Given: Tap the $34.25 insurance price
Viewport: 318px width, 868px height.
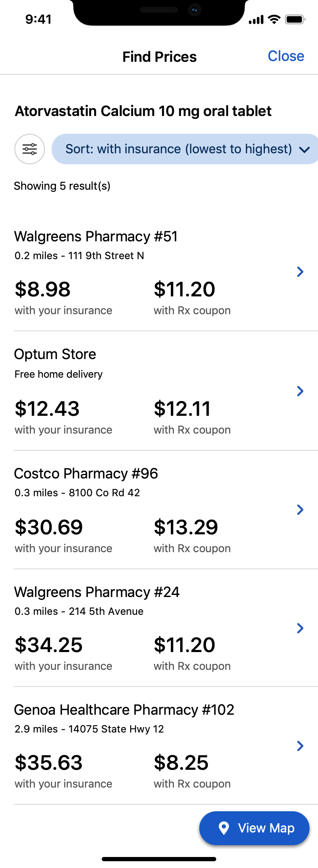Looking at the screenshot, I should point(49,645).
